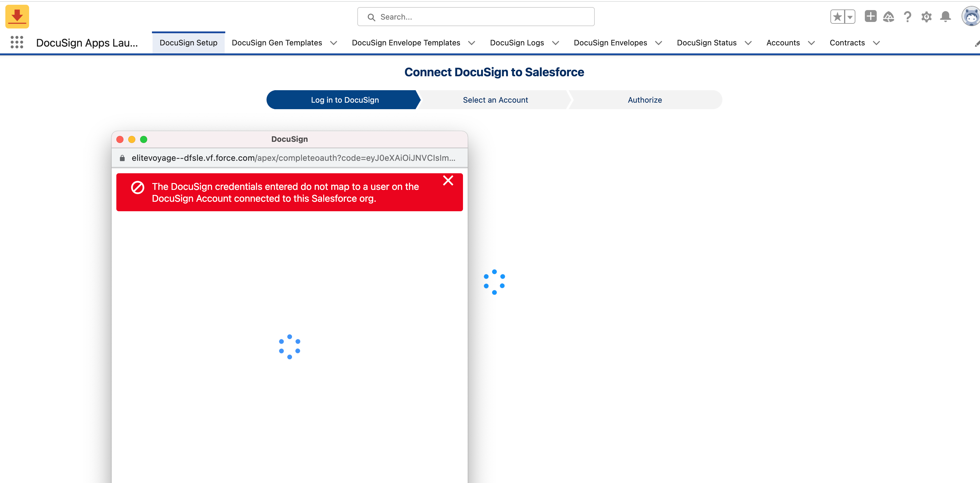Focus the global Search field
Screen dimensions: 980x483
click(476, 17)
